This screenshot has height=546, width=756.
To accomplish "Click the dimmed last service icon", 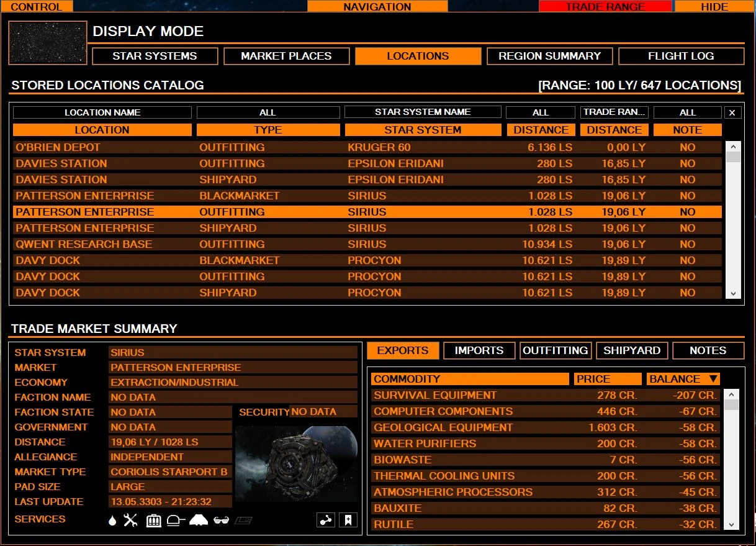I will click(x=243, y=521).
